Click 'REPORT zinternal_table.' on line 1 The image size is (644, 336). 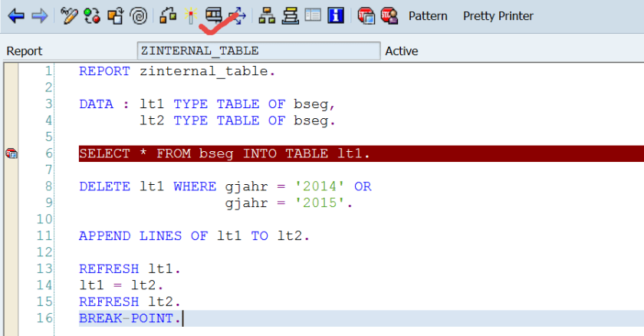tap(177, 71)
